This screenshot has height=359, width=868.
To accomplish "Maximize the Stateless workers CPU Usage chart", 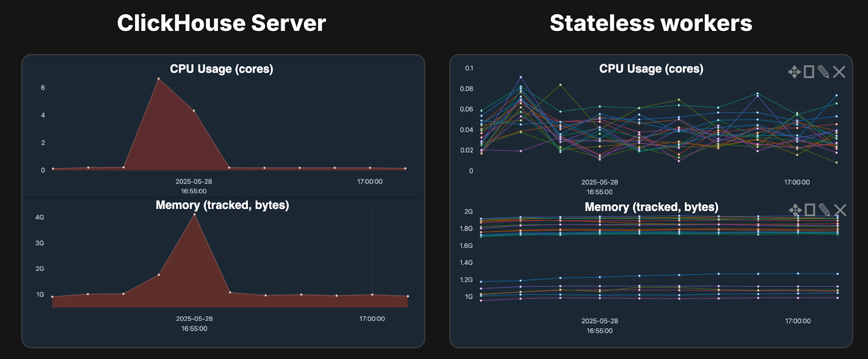I will [809, 72].
